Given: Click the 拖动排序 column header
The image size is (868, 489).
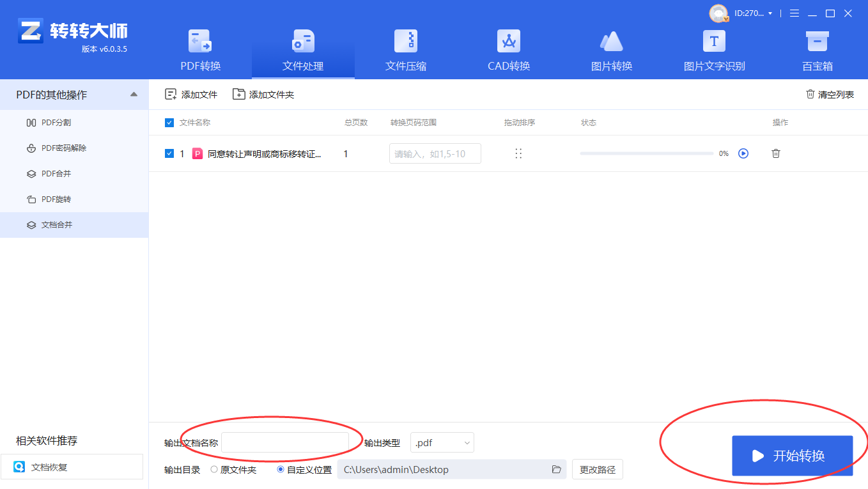Looking at the screenshot, I should coord(520,123).
